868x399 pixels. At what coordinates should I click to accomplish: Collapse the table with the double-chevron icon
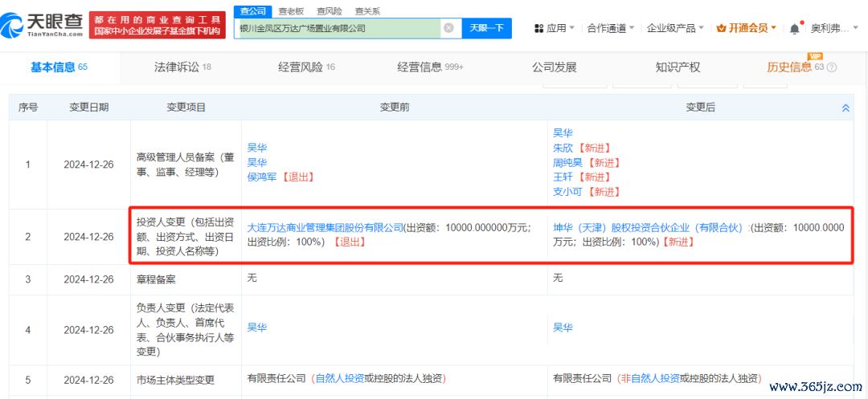tap(845, 108)
